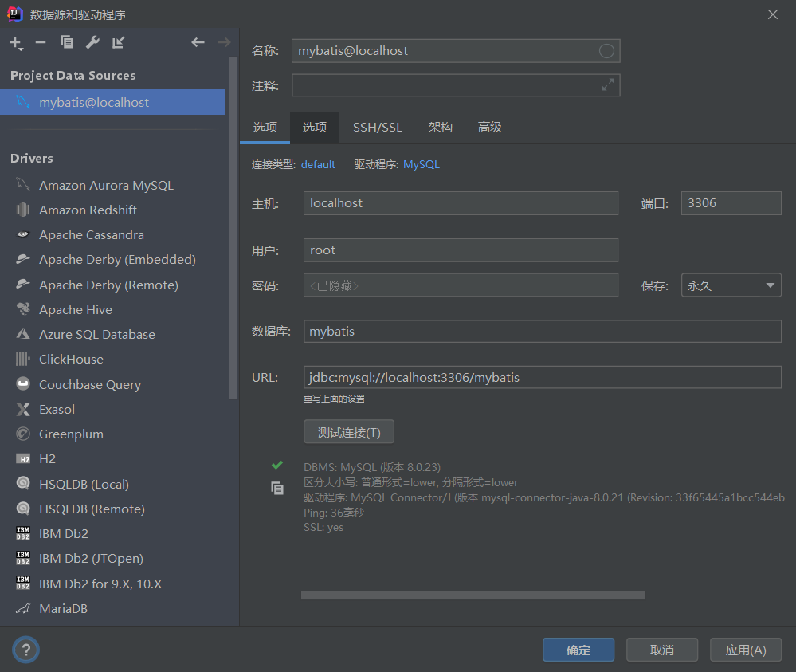
Task: Click the wrench icon in the toolbar
Action: pos(92,43)
